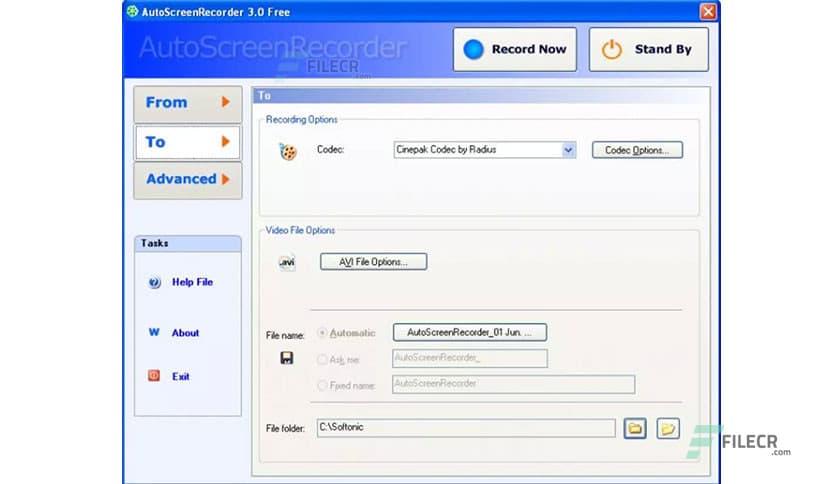The width and height of the screenshot is (836, 484).
Task: Click the Stand By button
Action: point(649,50)
